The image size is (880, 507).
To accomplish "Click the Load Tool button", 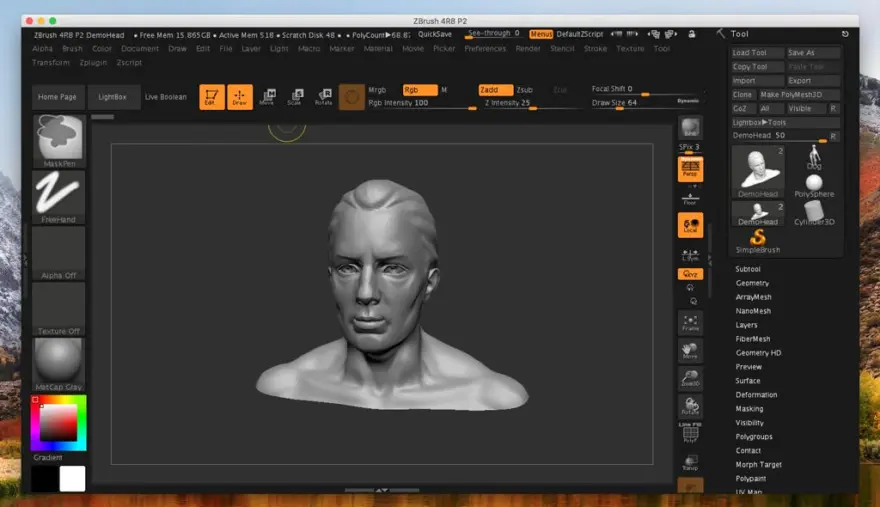I will [758, 52].
